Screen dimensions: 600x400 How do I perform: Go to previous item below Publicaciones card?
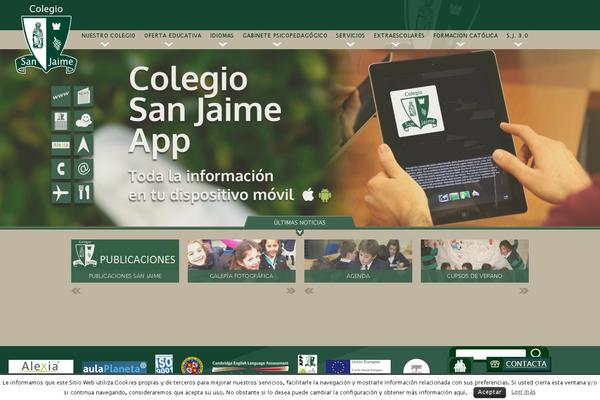tap(76, 291)
